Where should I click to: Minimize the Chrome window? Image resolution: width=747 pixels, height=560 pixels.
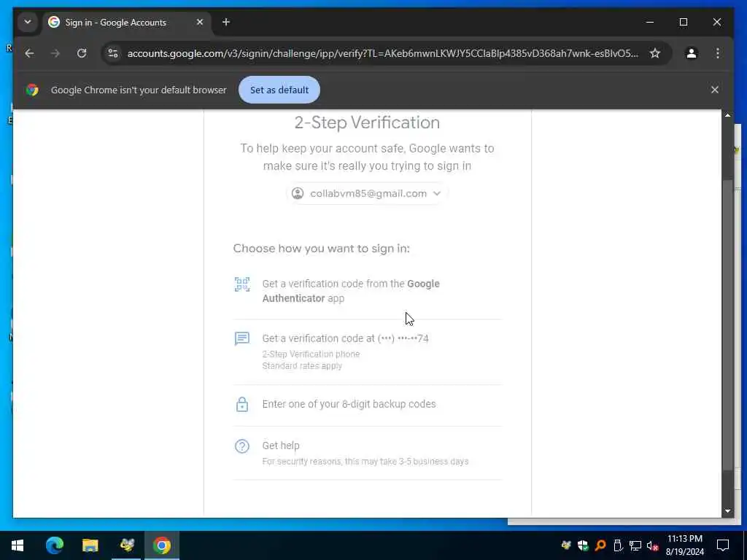650,22
